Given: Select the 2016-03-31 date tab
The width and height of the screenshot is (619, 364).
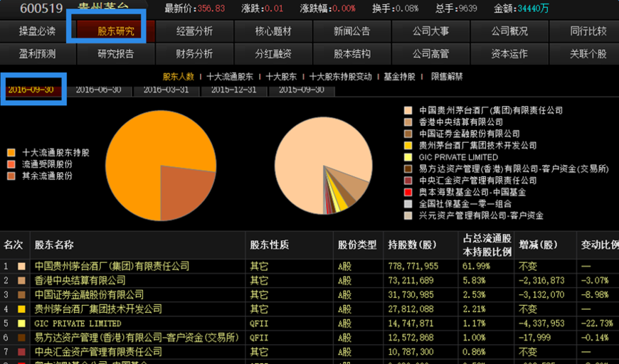Looking at the screenshot, I should pyautogui.click(x=166, y=90).
